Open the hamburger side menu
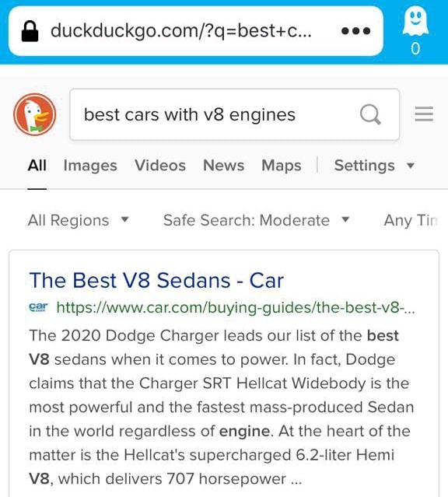Image resolution: width=448 pixels, height=497 pixels. tap(424, 114)
